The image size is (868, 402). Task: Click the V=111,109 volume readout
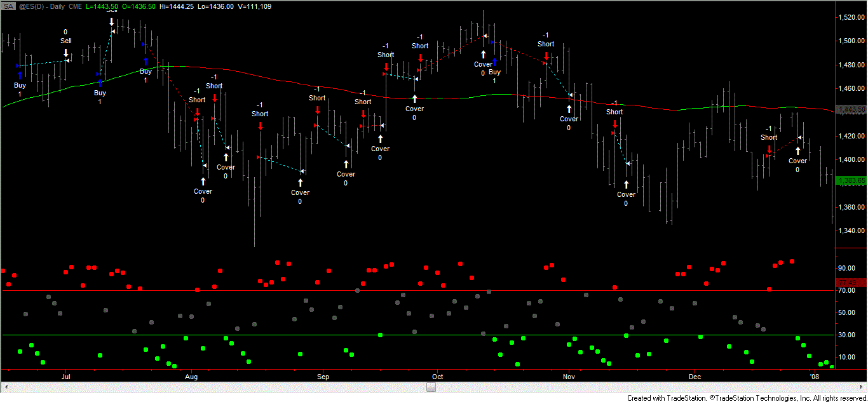point(254,5)
